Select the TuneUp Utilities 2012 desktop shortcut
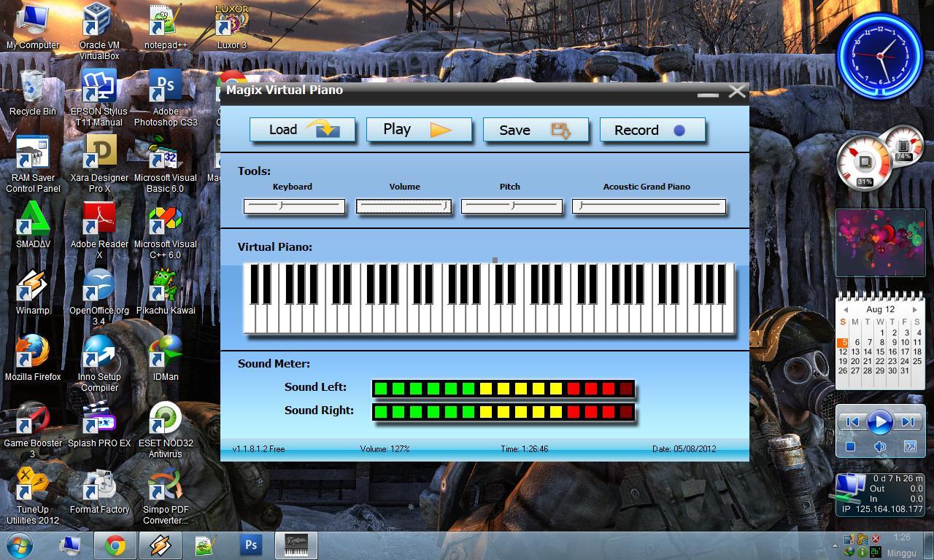Image resolution: width=934 pixels, height=560 pixels. 33,496
